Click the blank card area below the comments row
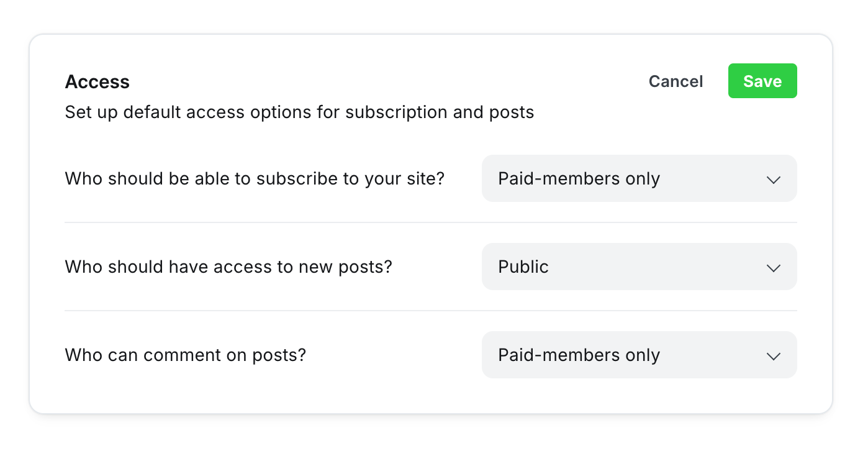868x461 pixels. [x=430, y=395]
